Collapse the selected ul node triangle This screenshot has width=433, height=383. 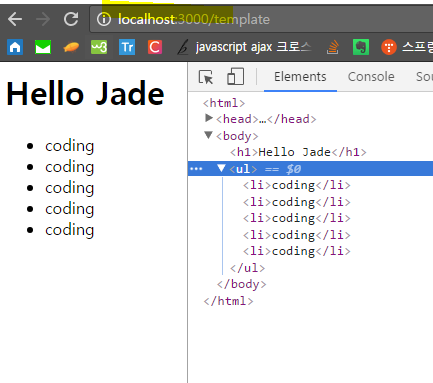click(x=221, y=168)
